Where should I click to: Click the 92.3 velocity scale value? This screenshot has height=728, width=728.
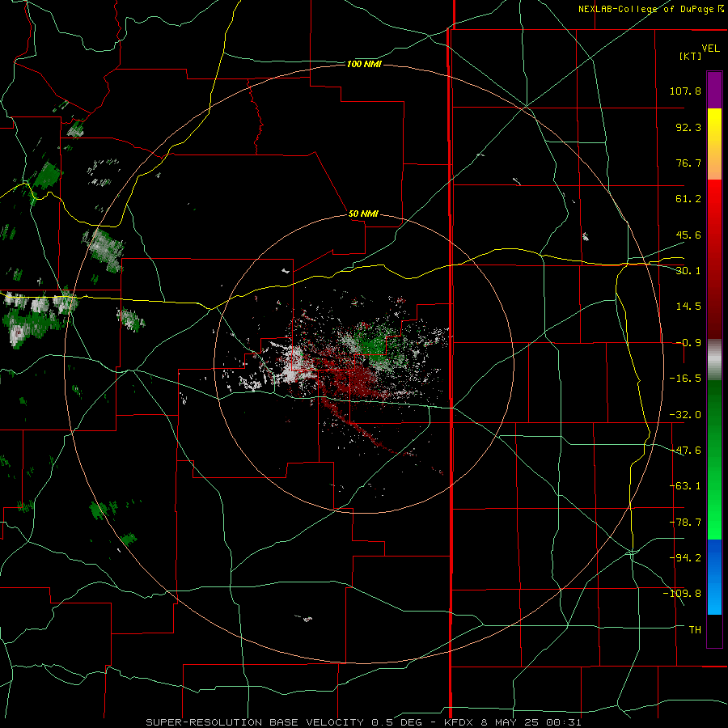(x=688, y=127)
